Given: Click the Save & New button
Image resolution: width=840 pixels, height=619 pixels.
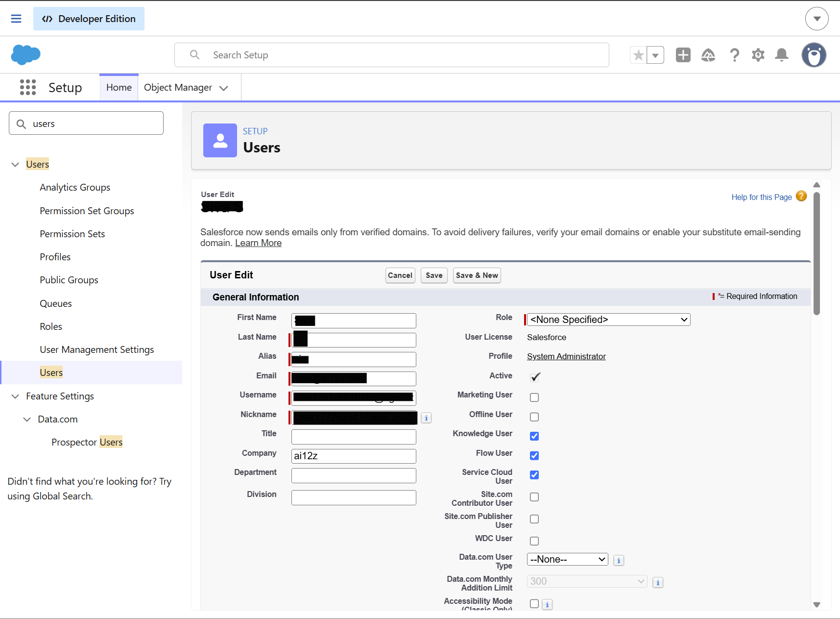Looking at the screenshot, I should 477,275.
